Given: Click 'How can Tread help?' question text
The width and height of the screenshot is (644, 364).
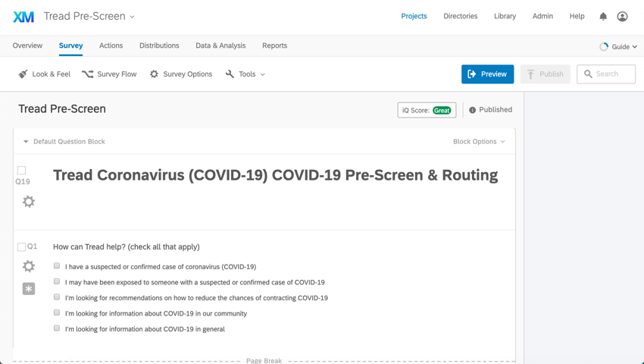Looking at the screenshot, I should pos(127,246).
